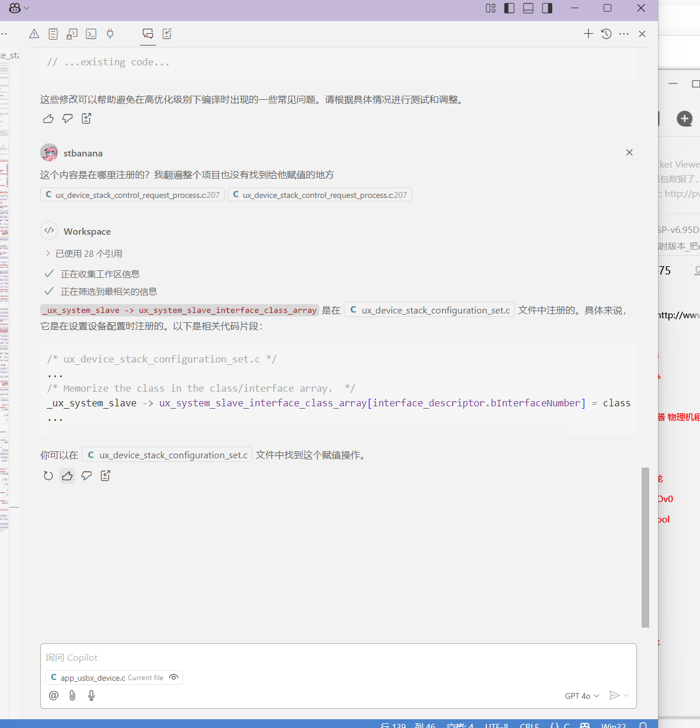
Task: Change the CRLF line ending setting
Action: point(530,725)
